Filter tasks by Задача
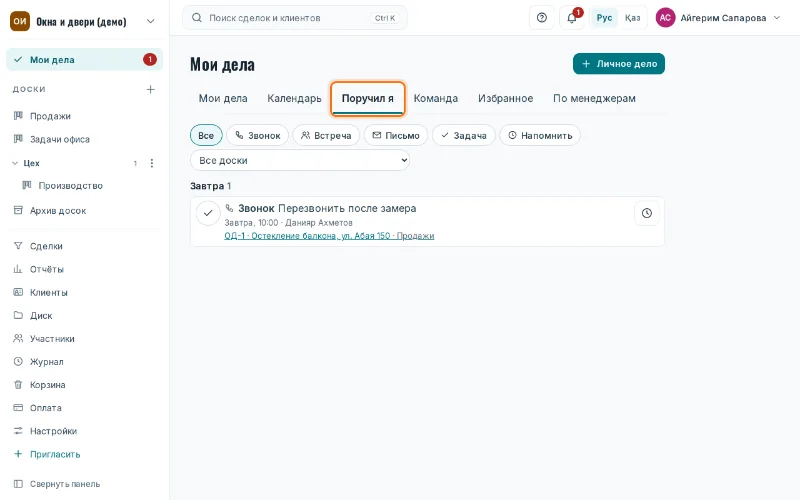This screenshot has height=500, width=800. point(464,135)
